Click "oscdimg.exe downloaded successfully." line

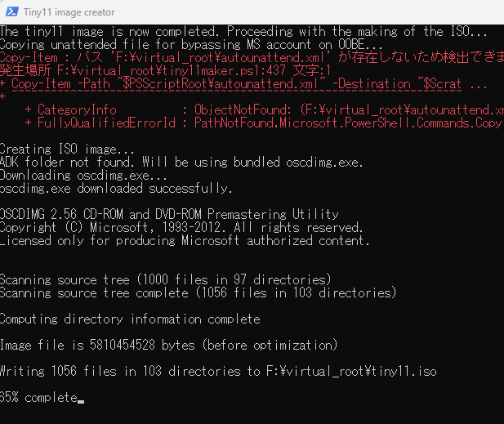[x=116, y=188]
